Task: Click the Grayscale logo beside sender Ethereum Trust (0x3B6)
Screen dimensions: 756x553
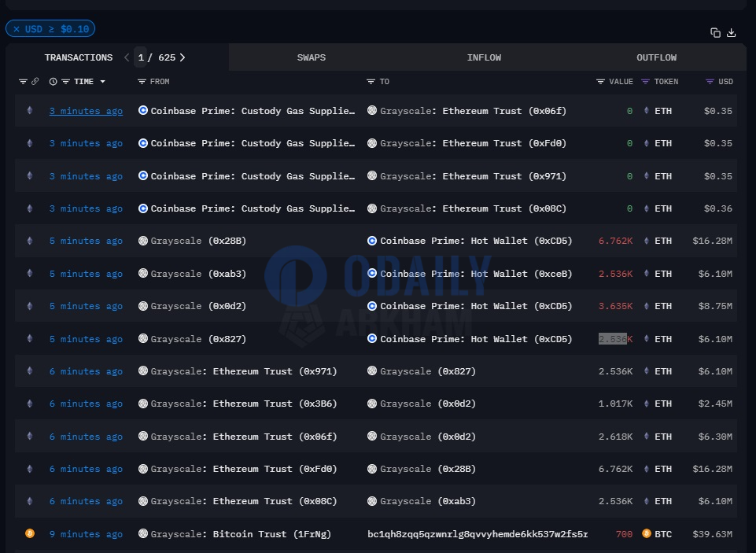Action: [142, 403]
